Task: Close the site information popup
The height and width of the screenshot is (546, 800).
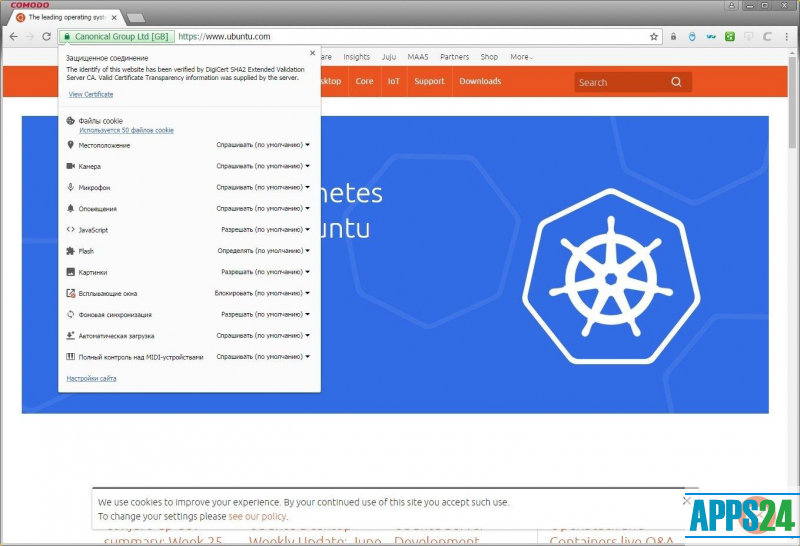Action: point(313,53)
